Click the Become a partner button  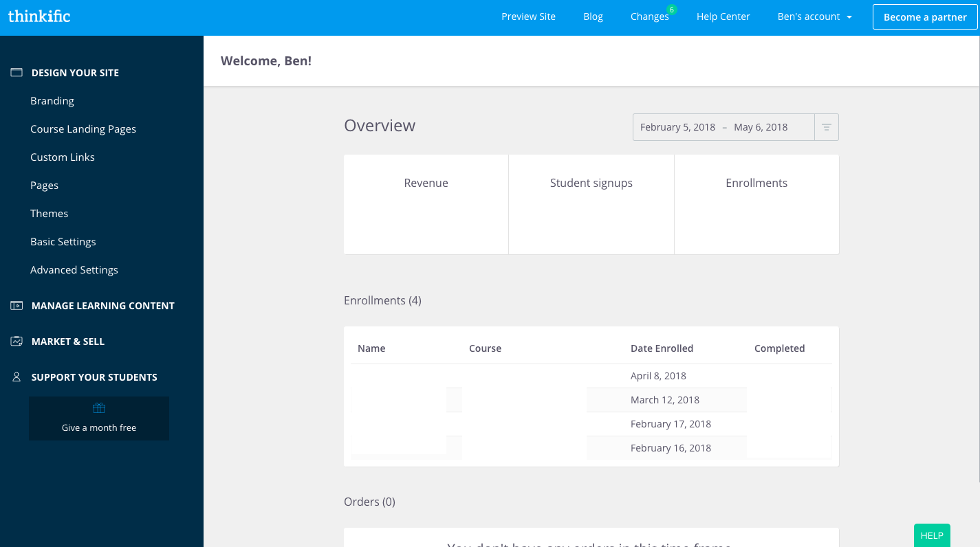[x=925, y=17]
